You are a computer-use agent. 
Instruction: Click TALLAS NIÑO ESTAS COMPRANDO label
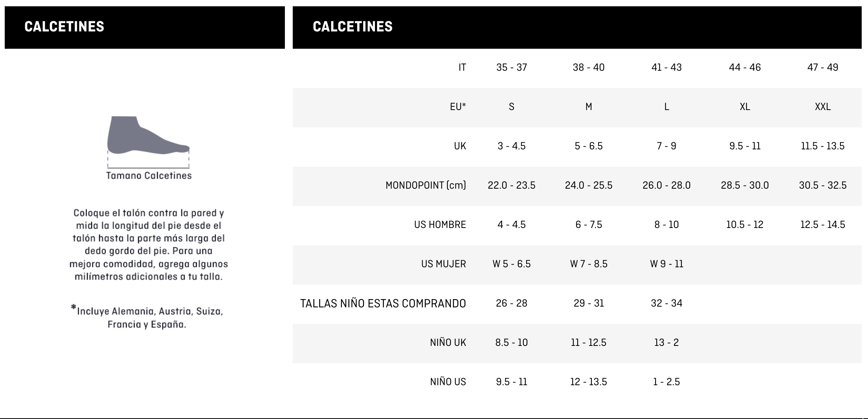point(383,303)
